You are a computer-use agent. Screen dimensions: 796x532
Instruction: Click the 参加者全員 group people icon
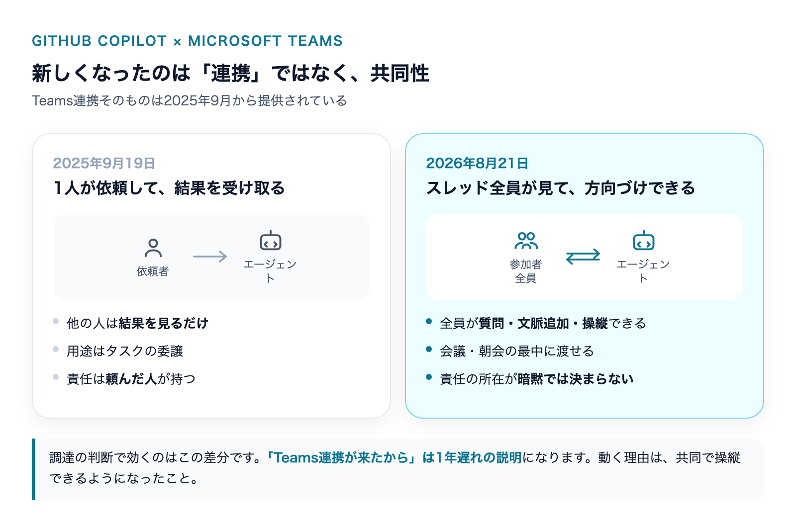click(x=526, y=241)
